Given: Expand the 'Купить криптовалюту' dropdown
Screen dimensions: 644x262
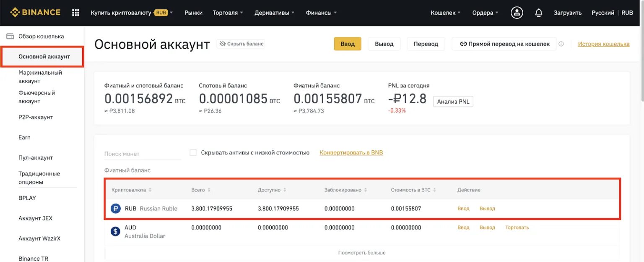Looking at the screenshot, I should click(132, 13).
